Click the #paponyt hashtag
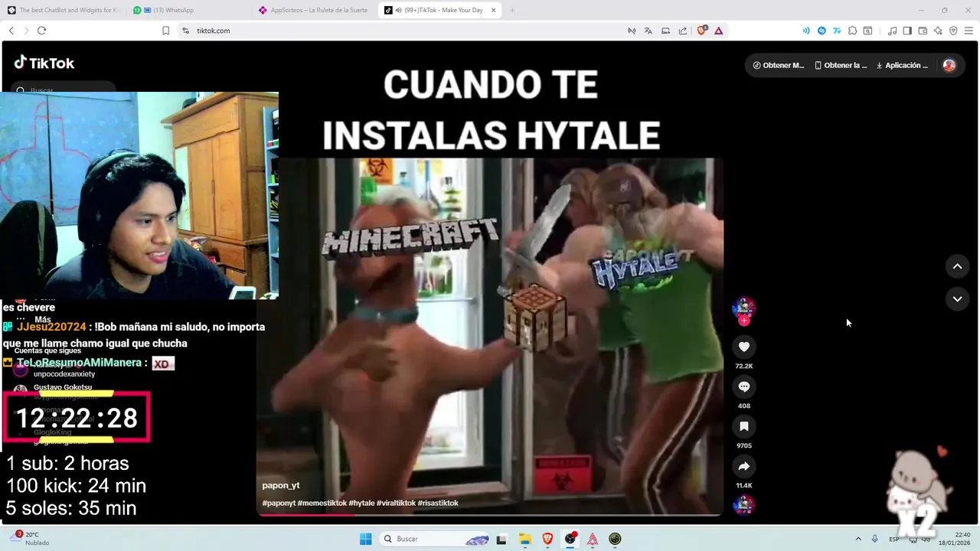 click(279, 503)
